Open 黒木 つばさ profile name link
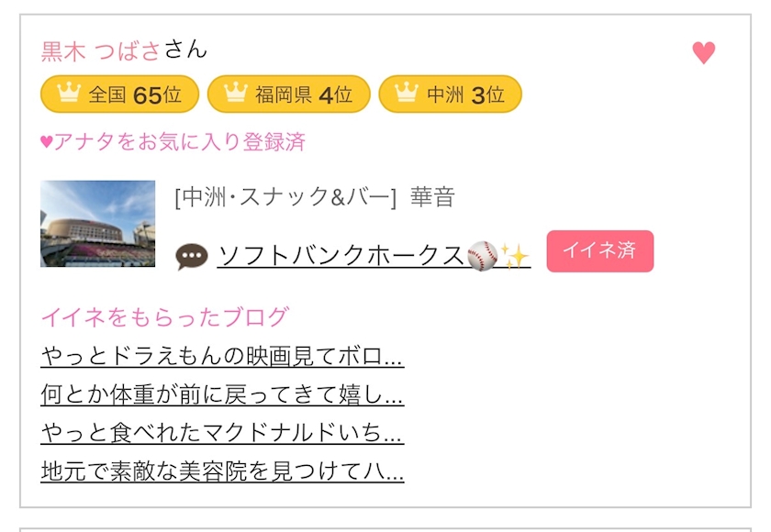Viewport: 771px width, 532px height. 101,50
